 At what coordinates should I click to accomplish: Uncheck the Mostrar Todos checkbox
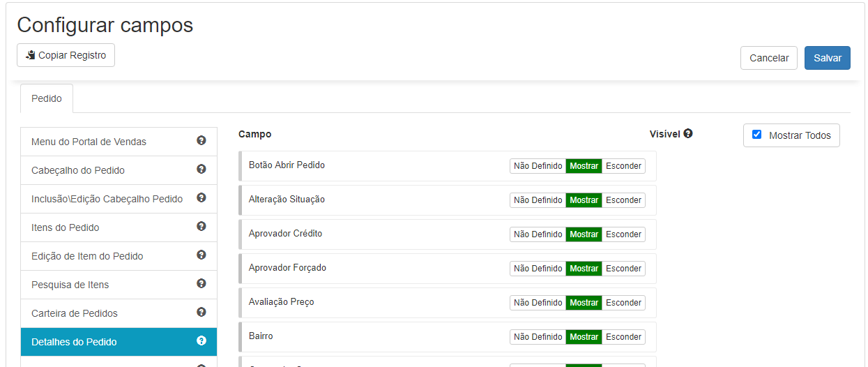click(x=757, y=135)
